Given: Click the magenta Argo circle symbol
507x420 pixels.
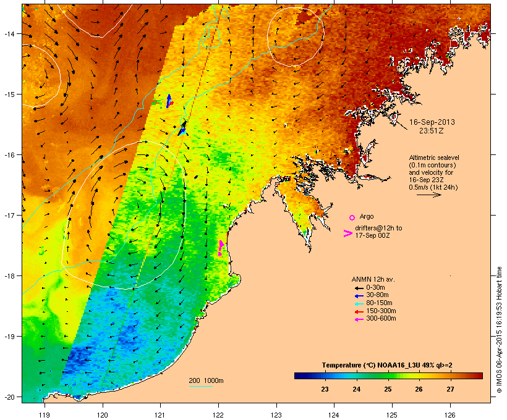Looking at the screenshot, I should pos(352,217).
